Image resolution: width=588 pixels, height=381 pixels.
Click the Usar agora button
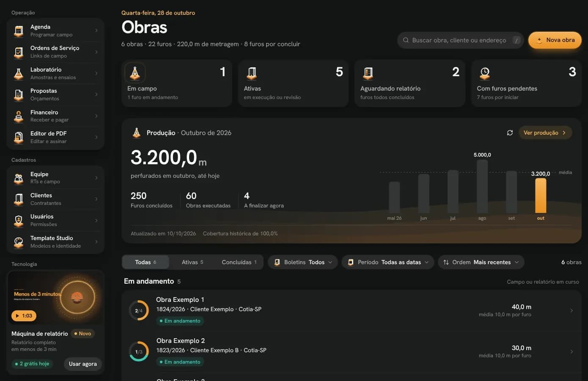83,364
